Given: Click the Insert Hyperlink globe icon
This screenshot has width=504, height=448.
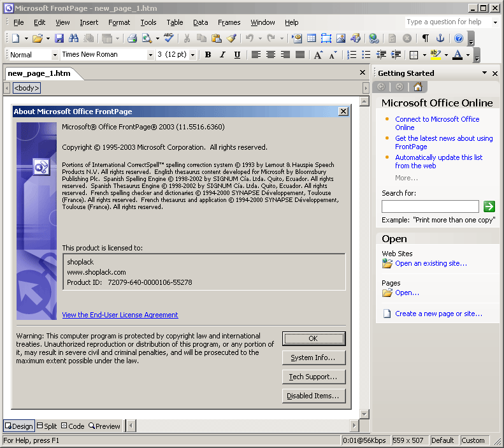Looking at the screenshot, I should pyautogui.click(x=374, y=39).
